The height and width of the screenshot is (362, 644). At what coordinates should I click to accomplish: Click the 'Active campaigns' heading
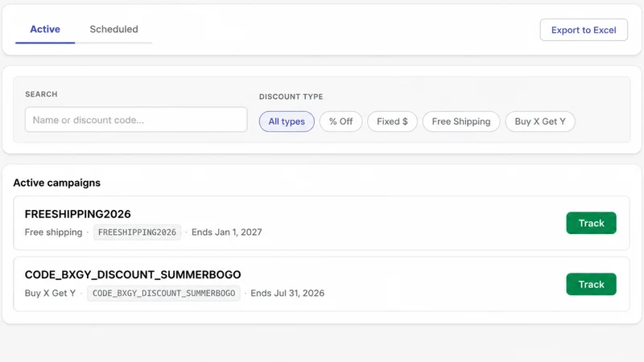(x=56, y=183)
